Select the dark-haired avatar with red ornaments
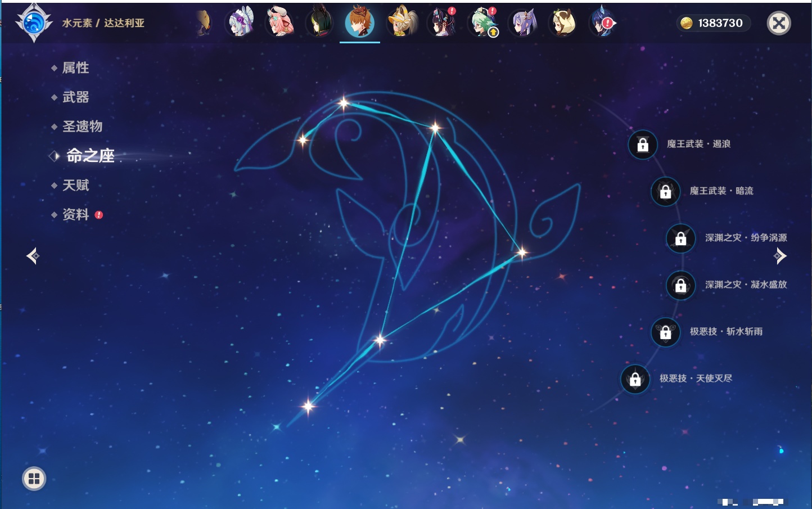Image resolution: width=812 pixels, height=509 pixels. (443, 22)
